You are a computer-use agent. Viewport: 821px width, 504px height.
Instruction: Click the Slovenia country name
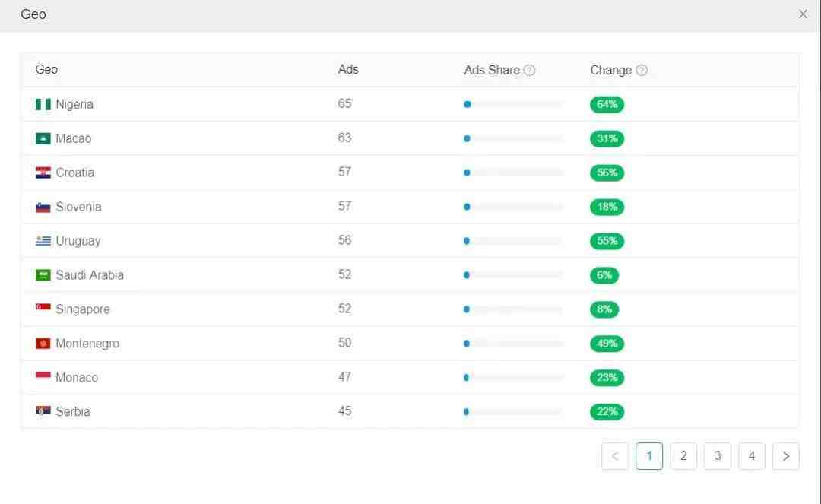pyautogui.click(x=78, y=207)
